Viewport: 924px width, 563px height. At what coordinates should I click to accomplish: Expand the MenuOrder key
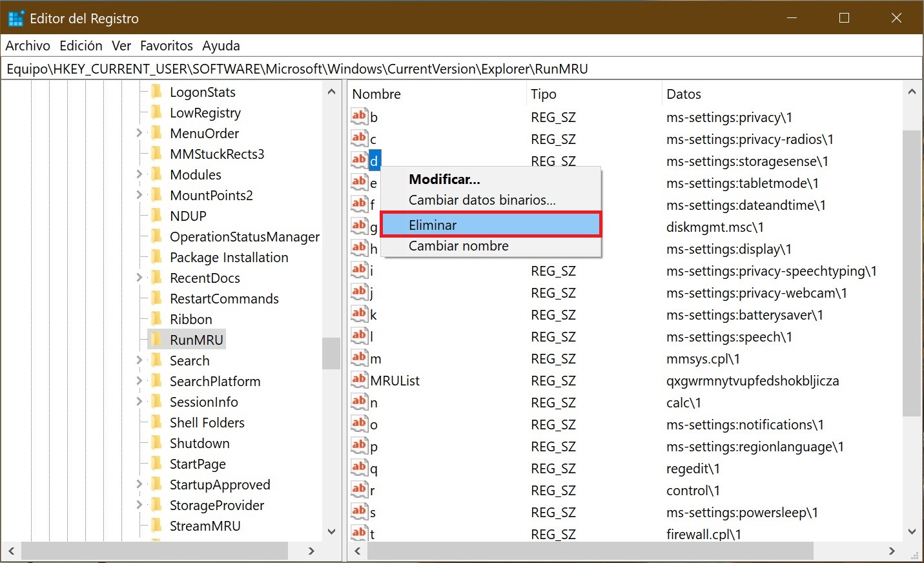(139, 133)
